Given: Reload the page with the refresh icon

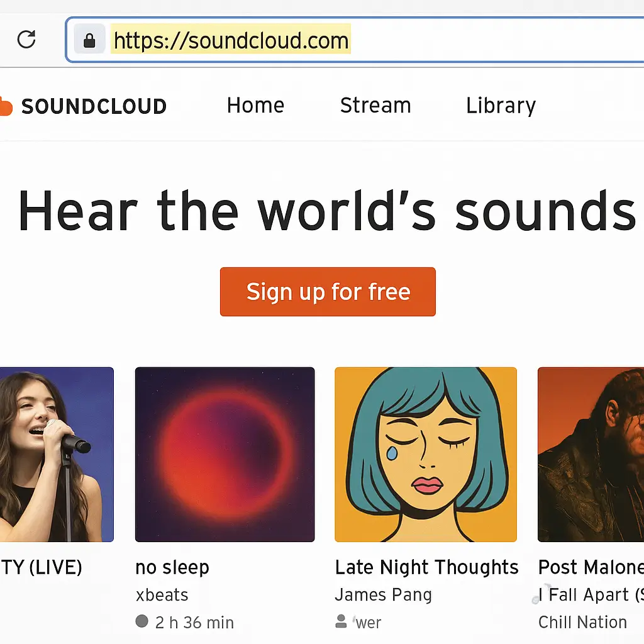Looking at the screenshot, I should (26, 40).
